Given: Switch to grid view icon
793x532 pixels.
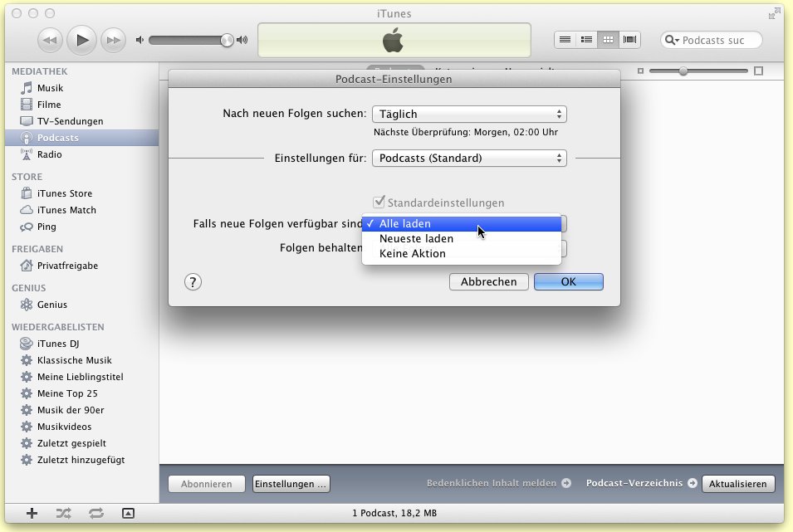Looking at the screenshot, I should [608, 40].
